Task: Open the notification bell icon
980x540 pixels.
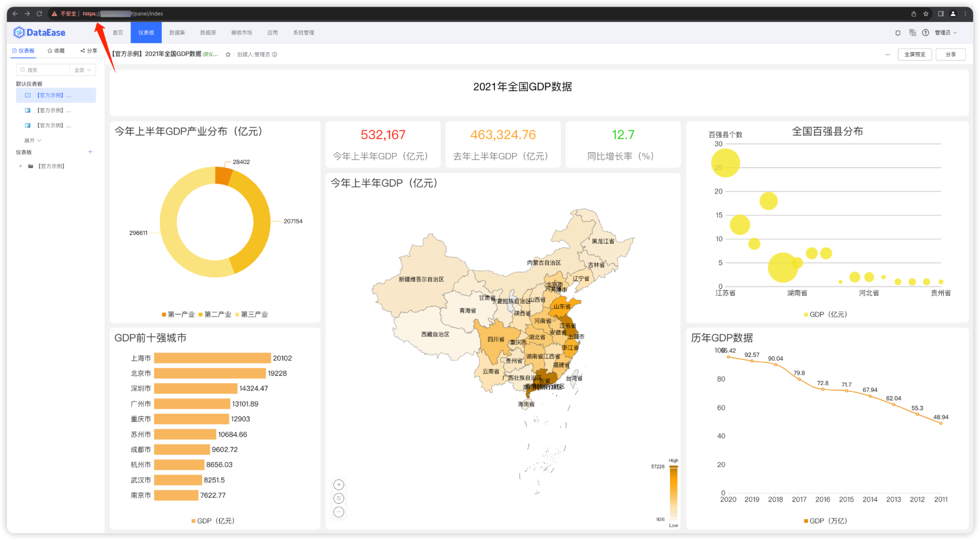Action: point(898,32)
